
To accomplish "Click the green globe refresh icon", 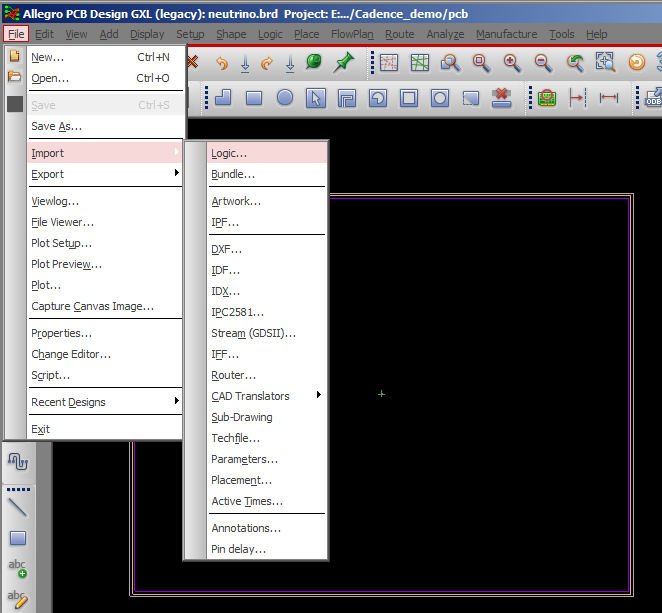I will pos(314,62).
